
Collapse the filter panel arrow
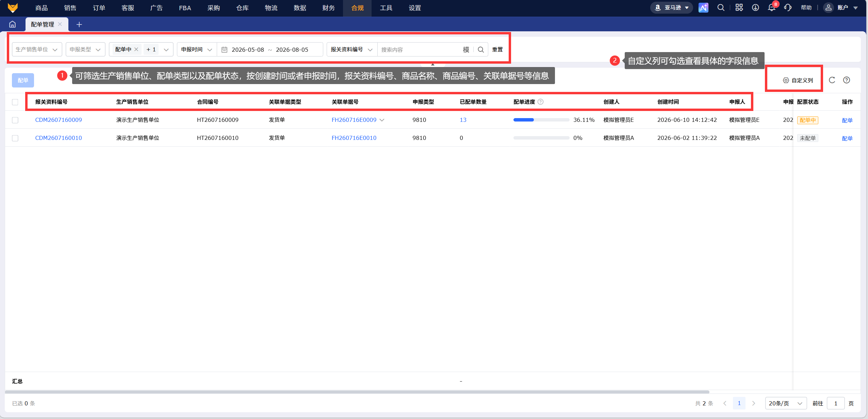(x=432, y=64)
